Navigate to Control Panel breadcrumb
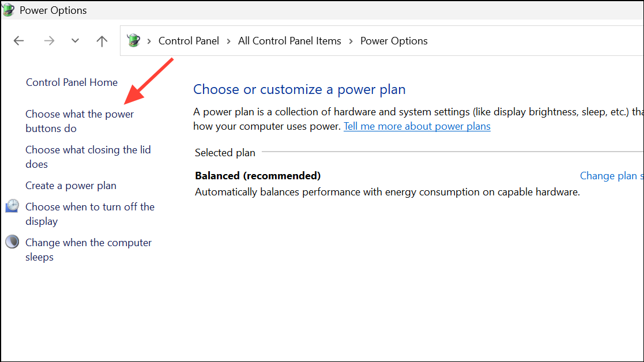 tap(189, 41)
